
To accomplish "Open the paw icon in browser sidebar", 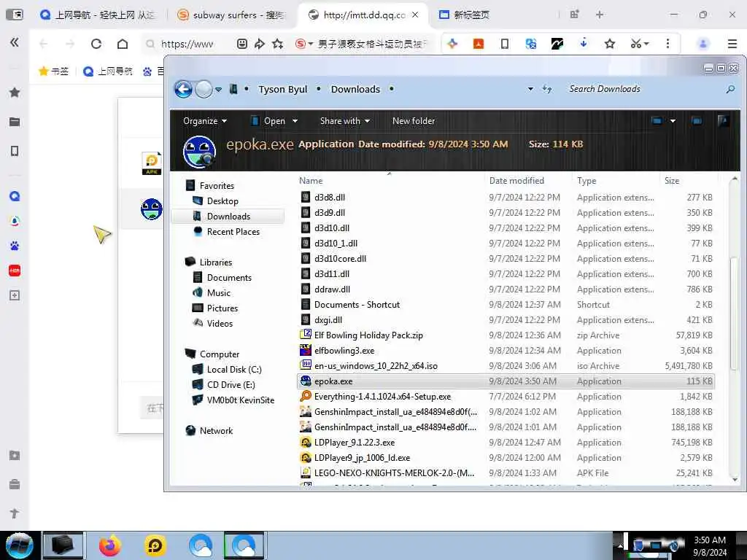I will (15, 246).
